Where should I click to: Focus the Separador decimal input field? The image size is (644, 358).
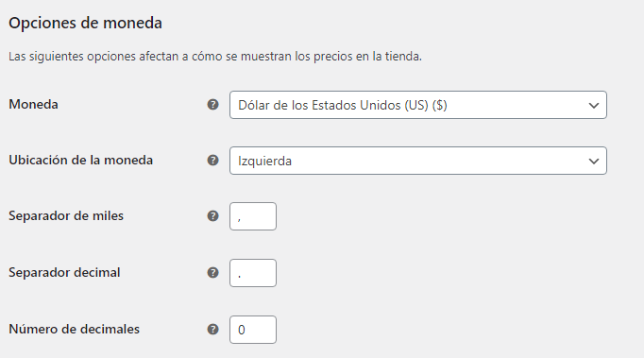pos(253,273)
